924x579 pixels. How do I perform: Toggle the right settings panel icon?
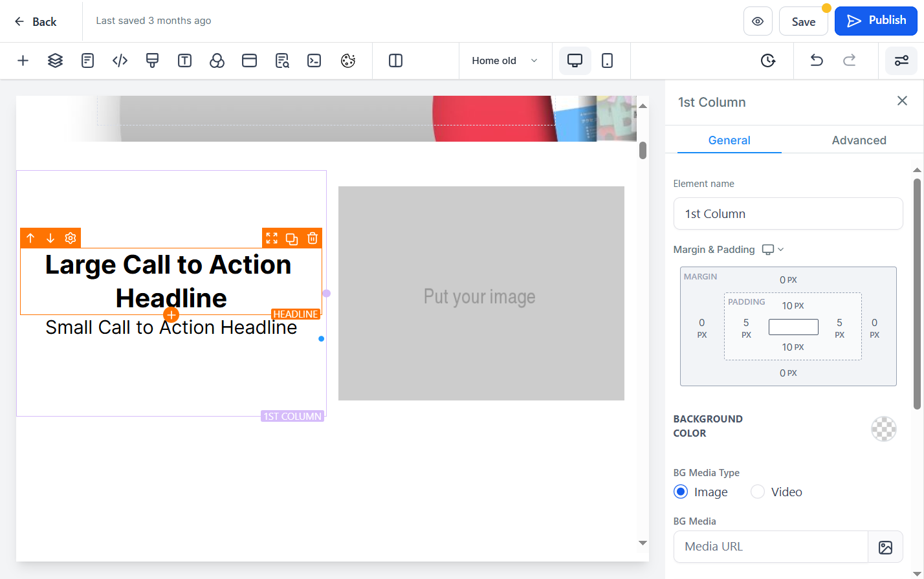pos(901,61)
